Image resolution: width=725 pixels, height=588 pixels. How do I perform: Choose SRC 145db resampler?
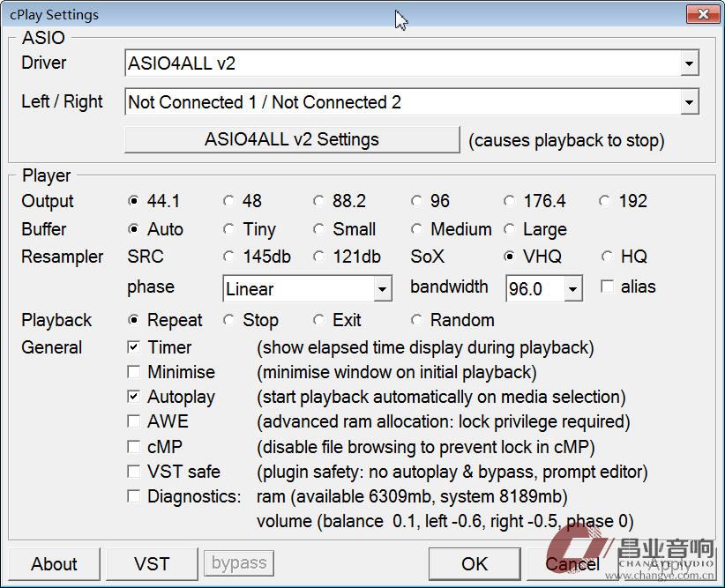pos(228,257)
